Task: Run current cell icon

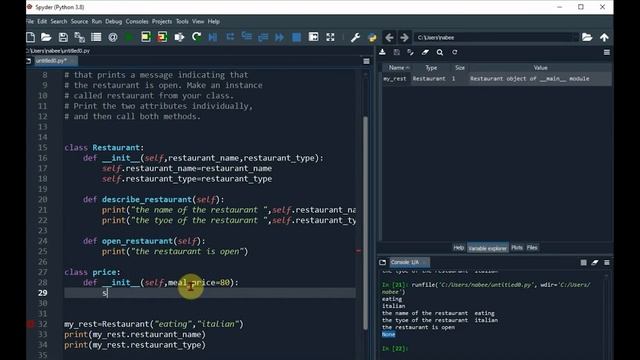Action: 146,38
